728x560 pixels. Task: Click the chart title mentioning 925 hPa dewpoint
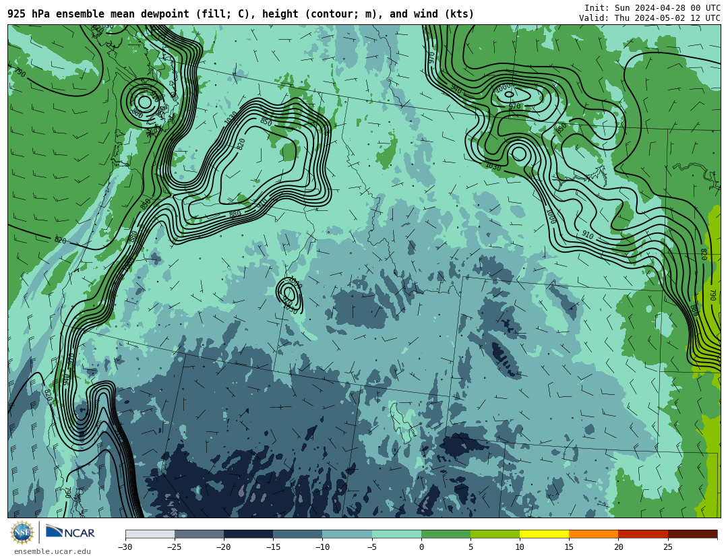[x=241, y=14]
